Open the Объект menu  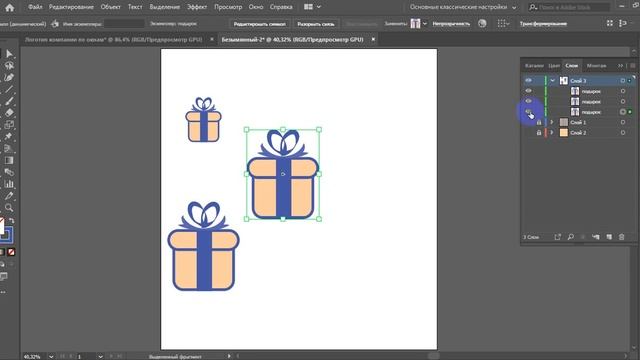[x=111, y=7]
